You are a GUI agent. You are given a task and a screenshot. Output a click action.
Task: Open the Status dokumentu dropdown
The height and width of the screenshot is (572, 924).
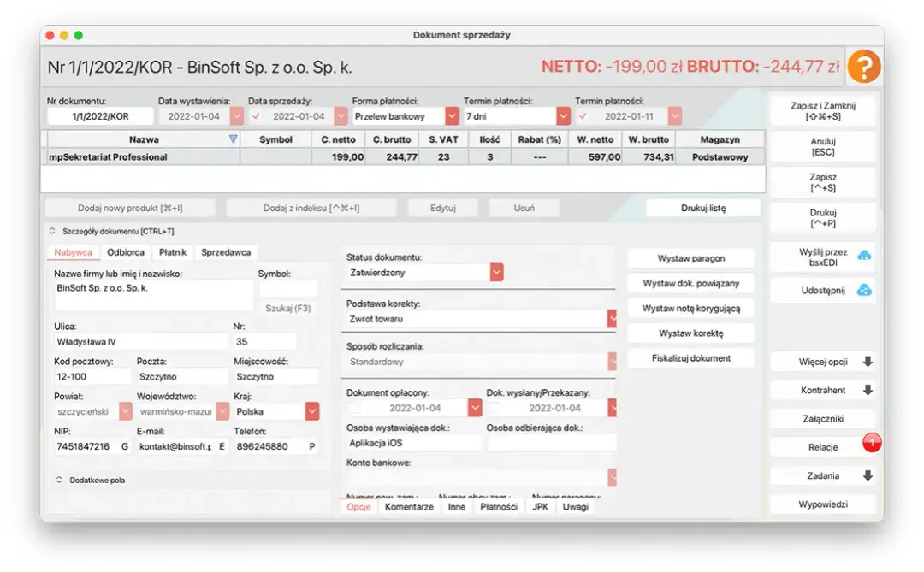pyautogui.click(x=497, y=271)
